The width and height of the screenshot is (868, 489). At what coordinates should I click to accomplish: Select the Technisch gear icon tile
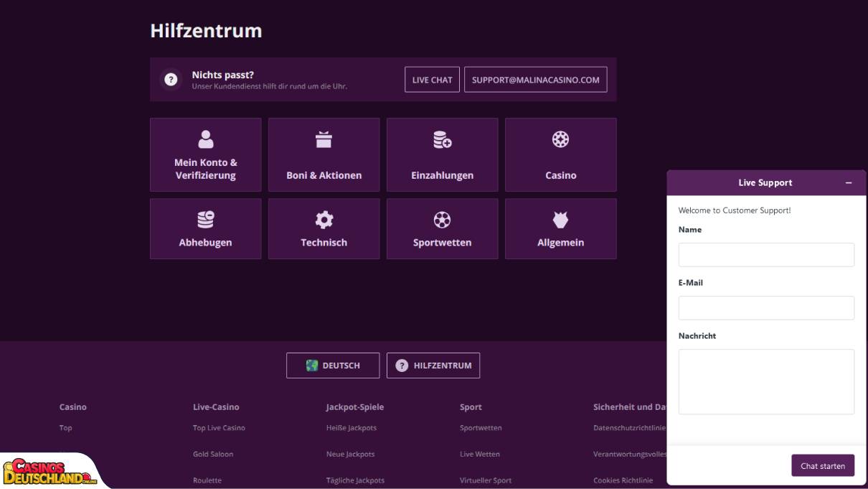324,228
